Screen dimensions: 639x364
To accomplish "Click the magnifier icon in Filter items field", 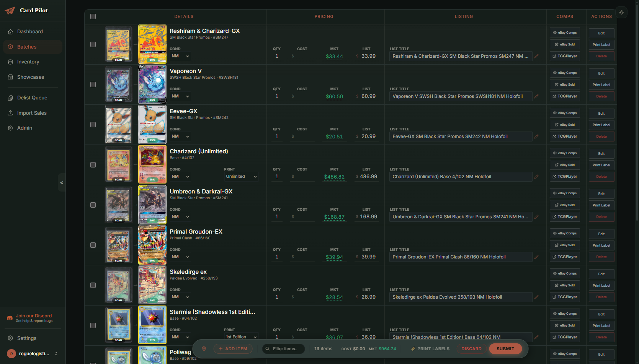I will point(267,348).
